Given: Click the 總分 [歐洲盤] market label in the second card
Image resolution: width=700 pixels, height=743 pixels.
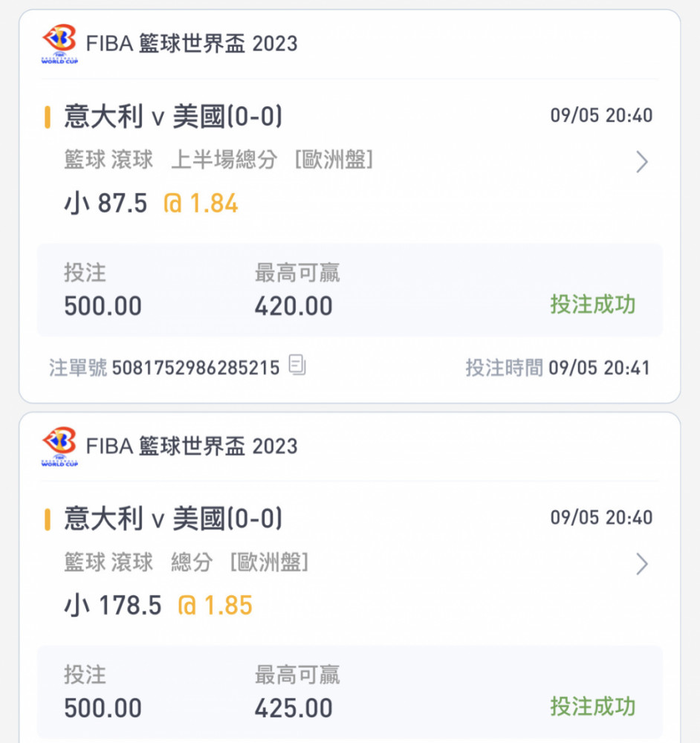Looking at the screenshot, I should (240, 562).
